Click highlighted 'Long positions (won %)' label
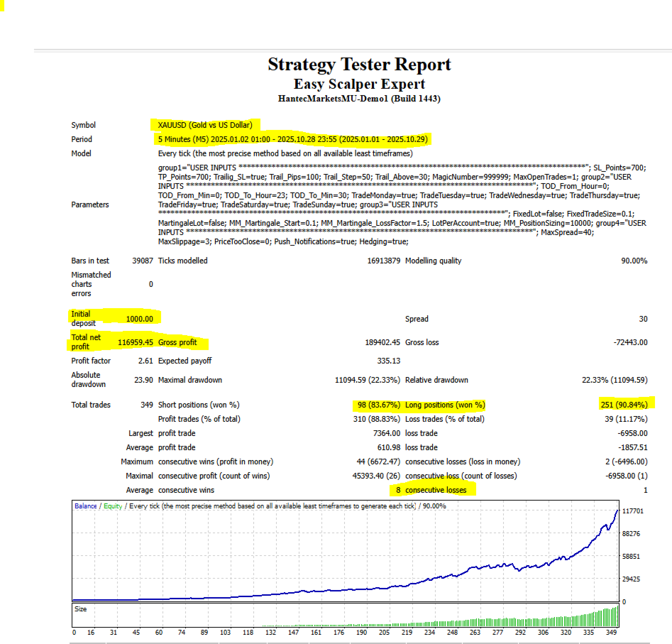This screenshot has height=644, width=672. [x=445, y=405]
